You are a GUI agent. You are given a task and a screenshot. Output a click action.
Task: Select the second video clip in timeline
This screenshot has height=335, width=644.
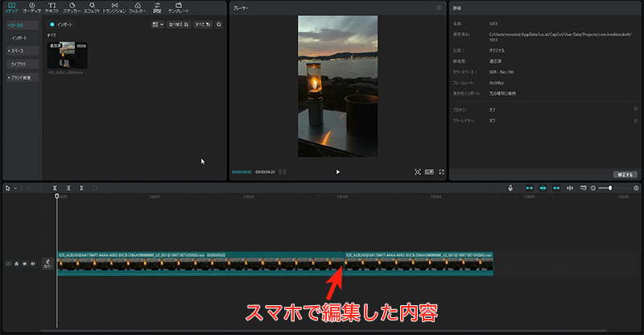419,263
